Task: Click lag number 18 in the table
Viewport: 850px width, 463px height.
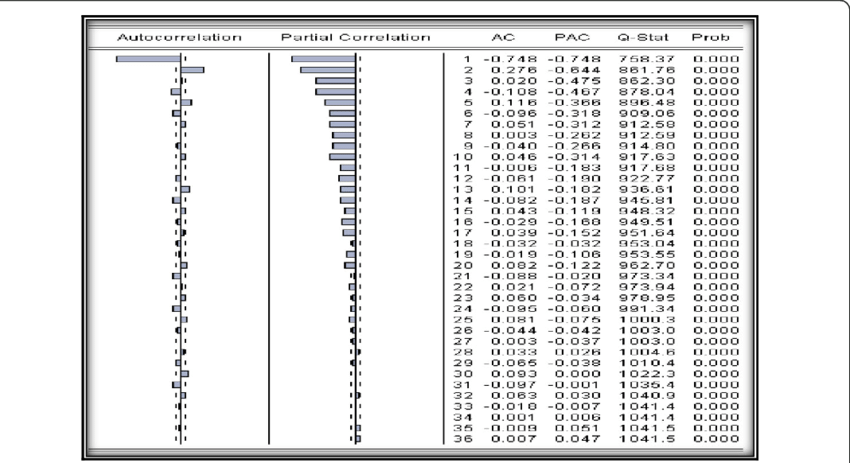Action: tap(463, 243)
